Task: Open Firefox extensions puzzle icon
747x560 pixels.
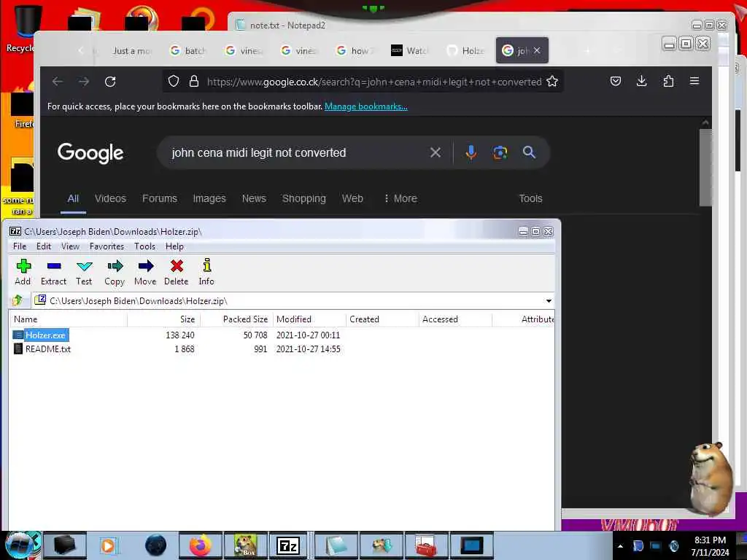Action: point(668,82)
